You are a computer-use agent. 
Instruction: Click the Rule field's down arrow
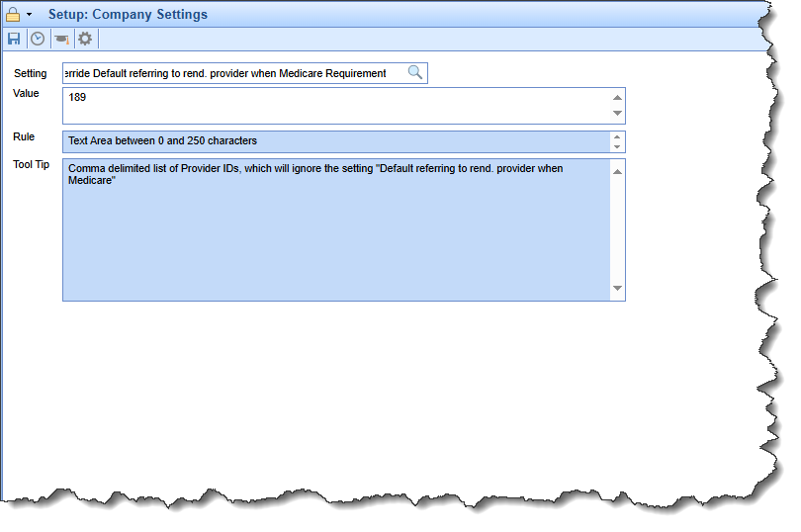pos(617,146)
